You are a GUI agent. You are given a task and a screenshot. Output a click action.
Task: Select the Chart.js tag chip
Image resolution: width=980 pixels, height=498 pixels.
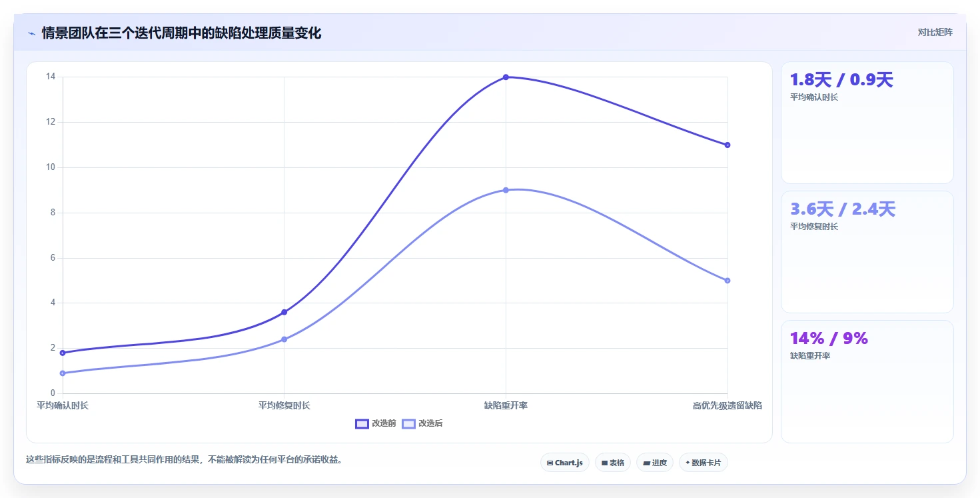coord(565,463)
